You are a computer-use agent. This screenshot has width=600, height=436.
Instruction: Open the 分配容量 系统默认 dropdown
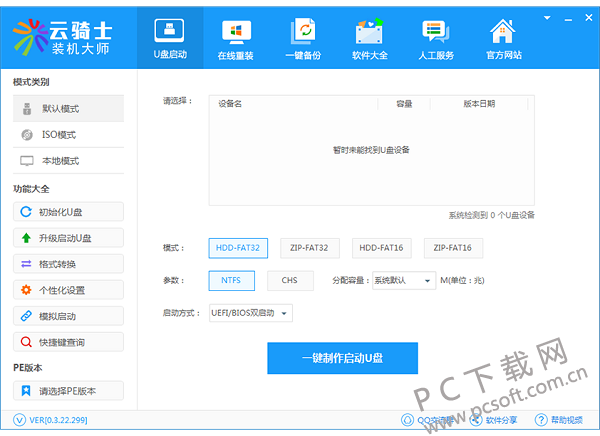point(404,281)
